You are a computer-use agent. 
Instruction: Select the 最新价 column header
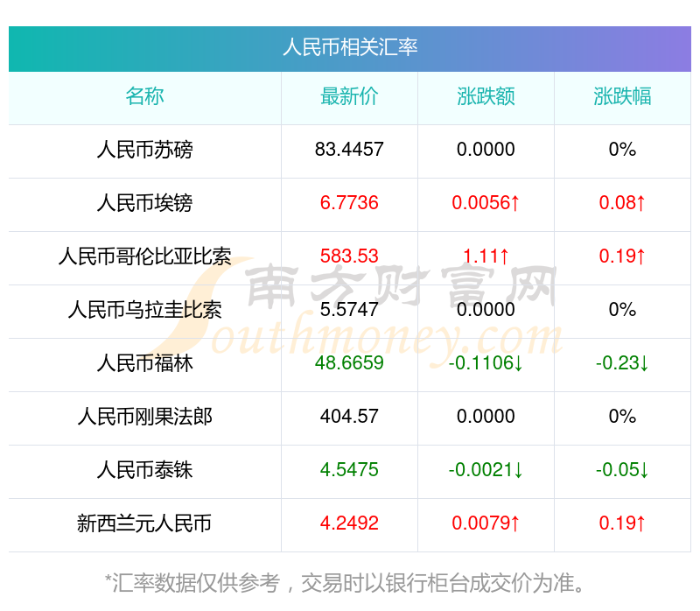(x=349, y=96)
